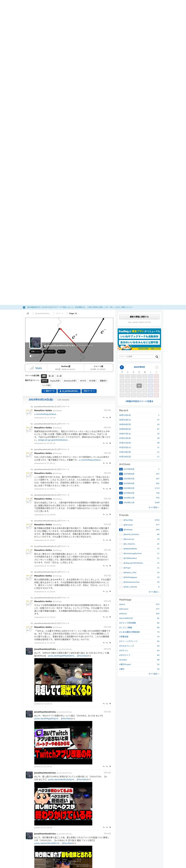This screenshot has width=186, height=868.
Task: Open Stats bar chart icon
Action: tap(31, 368)
